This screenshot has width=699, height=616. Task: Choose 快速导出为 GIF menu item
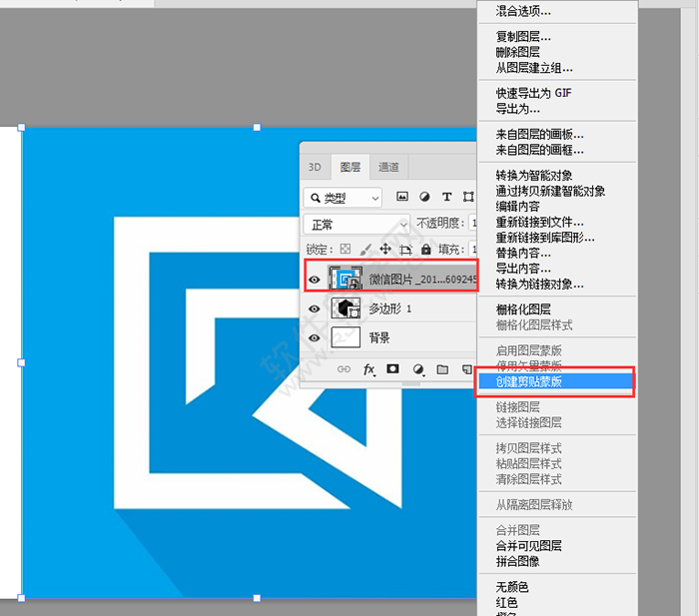[x=533, y=93]
